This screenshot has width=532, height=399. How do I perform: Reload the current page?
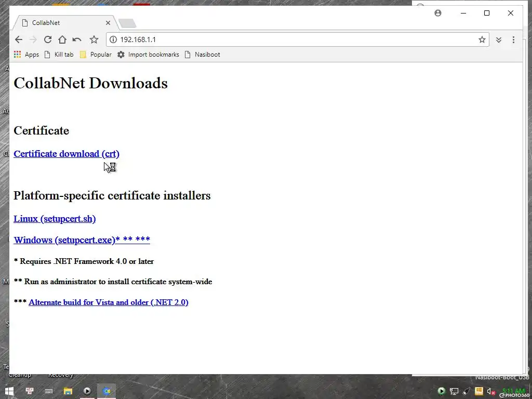(x=48, y=39)
